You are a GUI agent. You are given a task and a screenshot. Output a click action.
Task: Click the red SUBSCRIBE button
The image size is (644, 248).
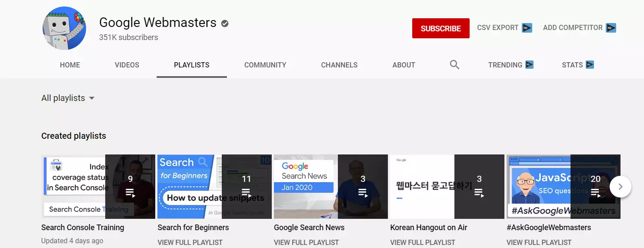click(x=441, y=28)
